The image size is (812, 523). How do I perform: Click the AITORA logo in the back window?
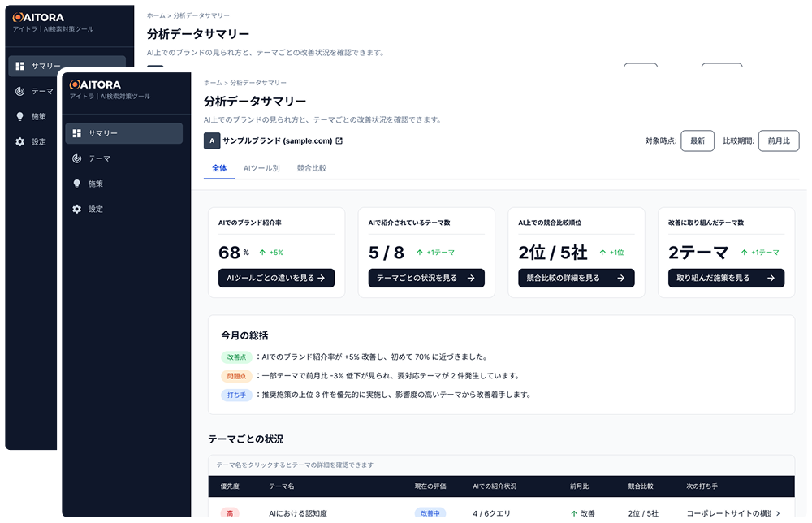tap(38, 17)
